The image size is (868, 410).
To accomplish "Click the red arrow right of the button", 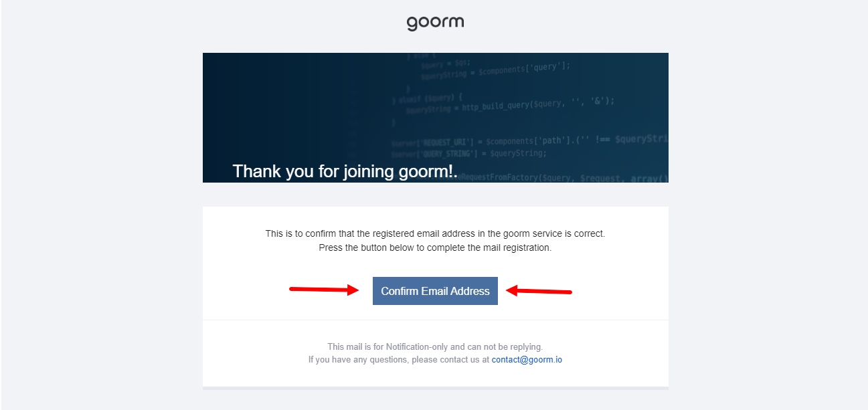I will [539, 291].
